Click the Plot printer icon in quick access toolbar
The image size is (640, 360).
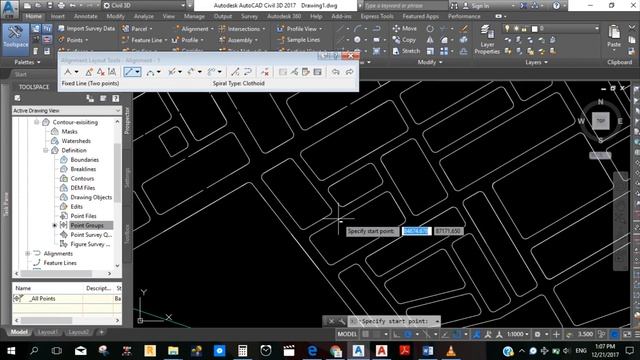coord(61,6)
